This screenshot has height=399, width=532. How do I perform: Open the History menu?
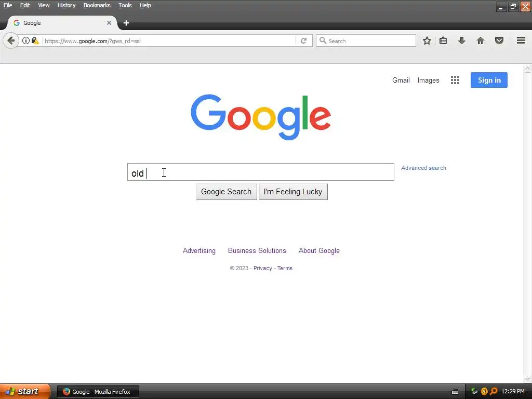66,5
